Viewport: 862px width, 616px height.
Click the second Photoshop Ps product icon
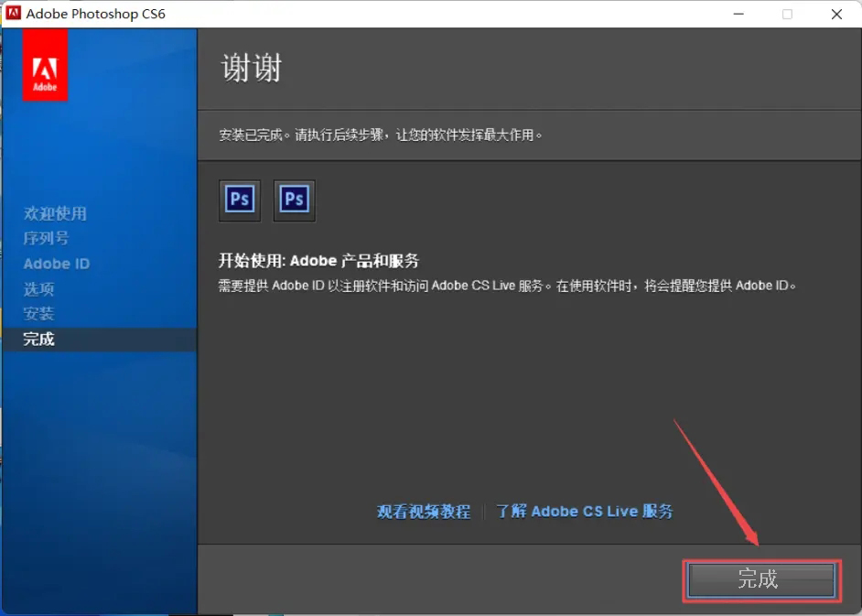[x=294, y=200]
